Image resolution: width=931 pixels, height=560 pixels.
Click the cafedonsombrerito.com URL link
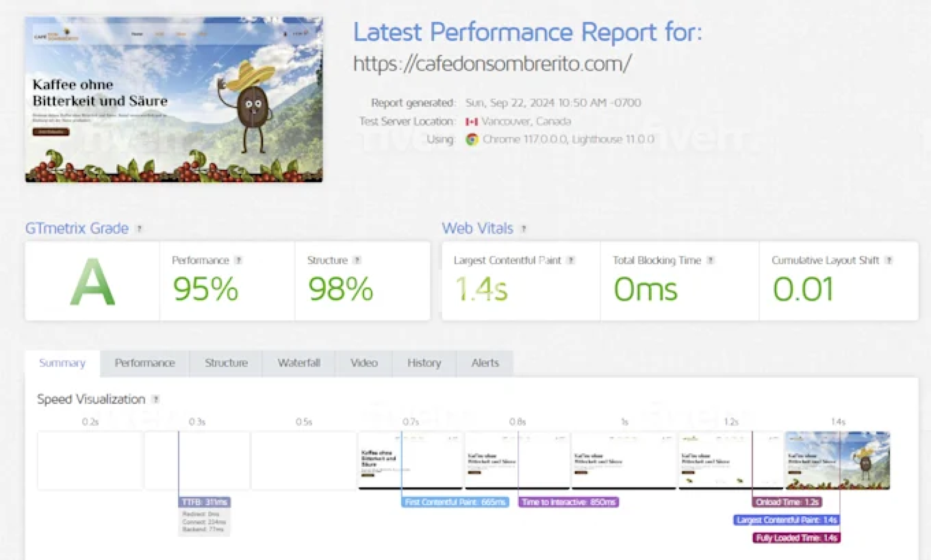click(x=492, y=64)
